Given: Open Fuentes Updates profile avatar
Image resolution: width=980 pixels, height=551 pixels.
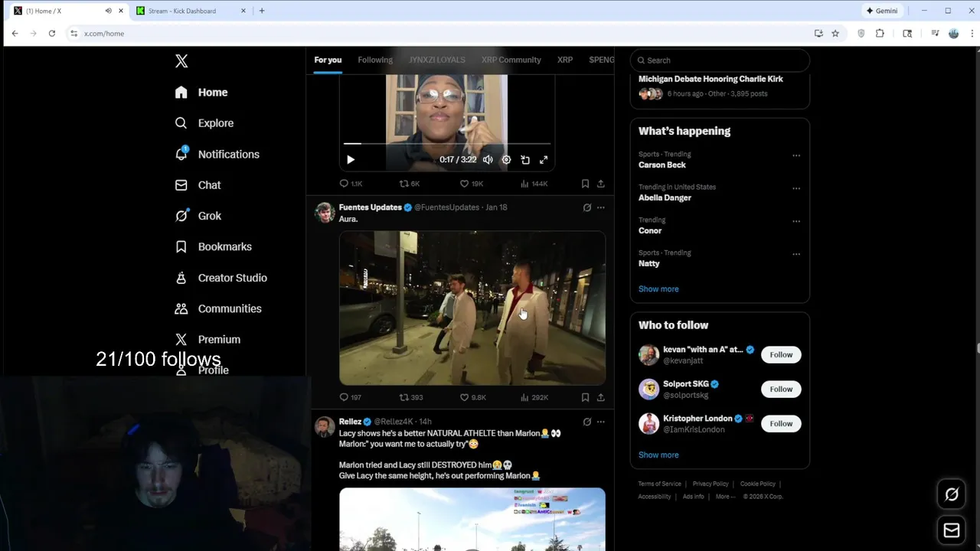Looking at the screenshot, I should (x=325, y=213).
